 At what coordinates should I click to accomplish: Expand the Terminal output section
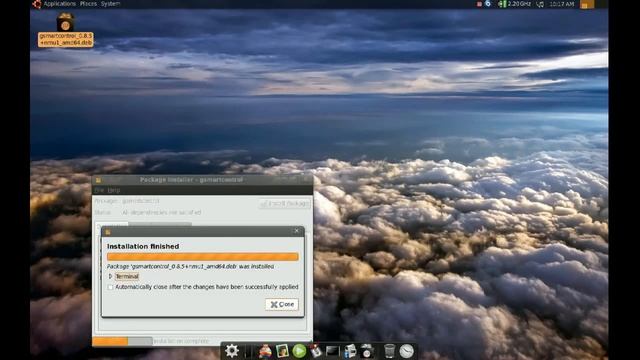coord(110,276)
